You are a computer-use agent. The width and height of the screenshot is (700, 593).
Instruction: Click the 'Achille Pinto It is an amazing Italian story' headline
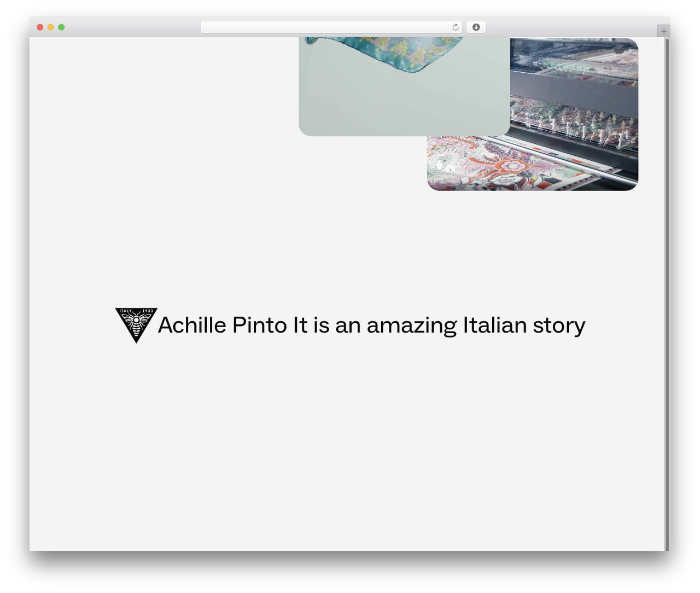click(371, 325)
